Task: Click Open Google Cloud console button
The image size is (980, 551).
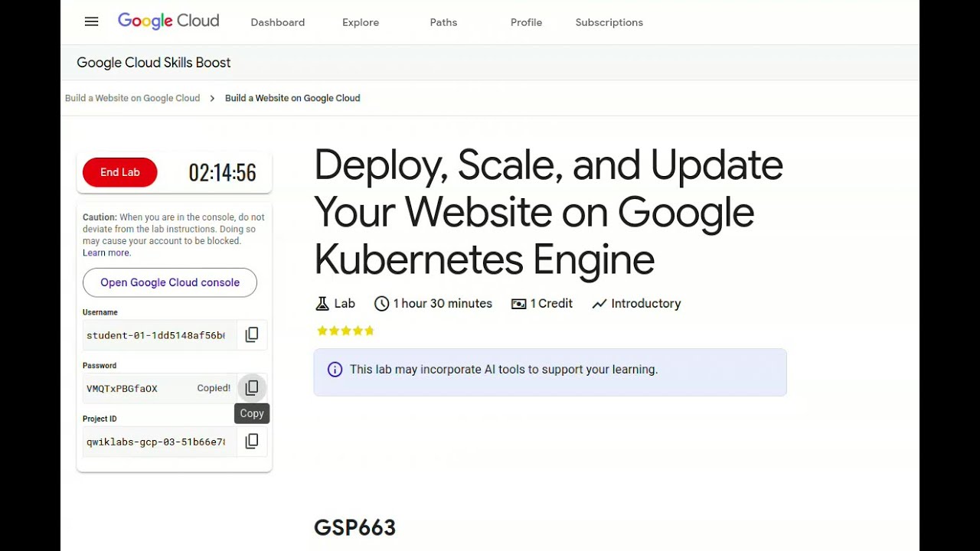Action: click(170, 282)
